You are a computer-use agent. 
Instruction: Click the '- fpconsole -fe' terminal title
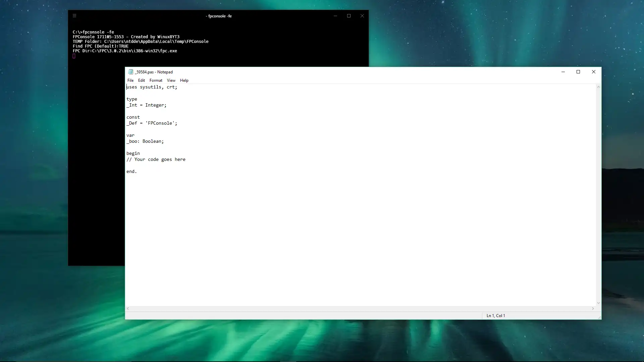[x=219, y=16]
